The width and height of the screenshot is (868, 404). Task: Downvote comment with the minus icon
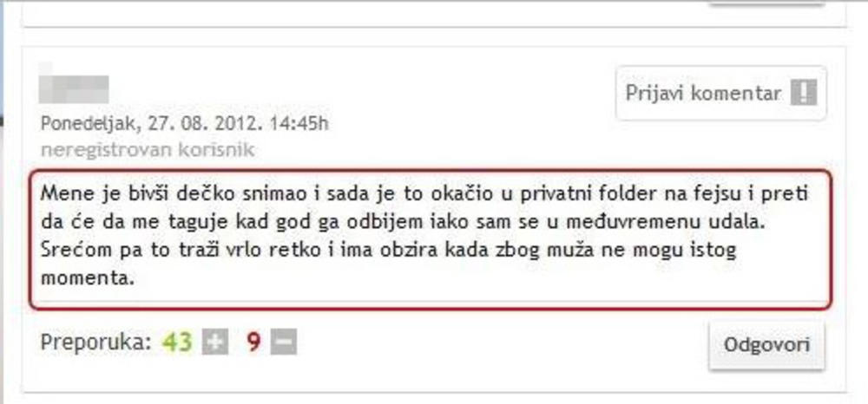[284, 342]
